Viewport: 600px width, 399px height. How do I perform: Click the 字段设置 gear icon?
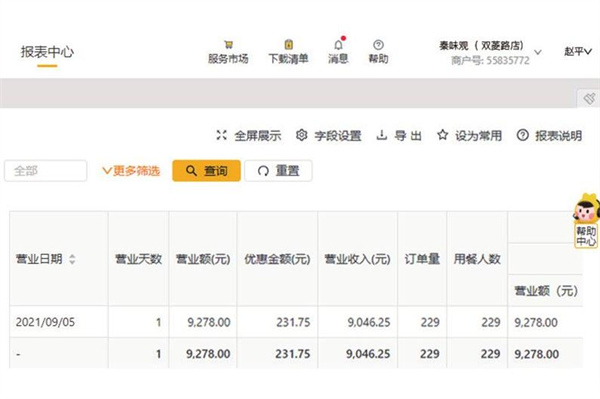click(x=302, y=135)
